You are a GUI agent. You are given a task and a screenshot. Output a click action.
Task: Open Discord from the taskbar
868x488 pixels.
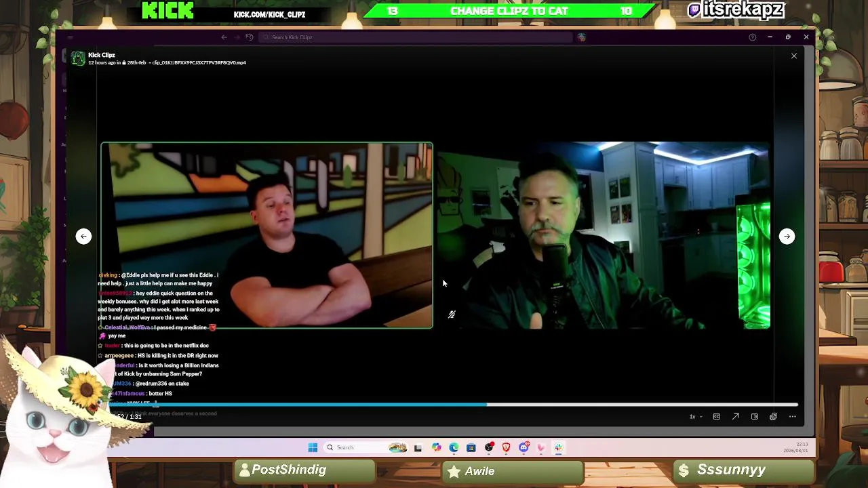(524, 447)
